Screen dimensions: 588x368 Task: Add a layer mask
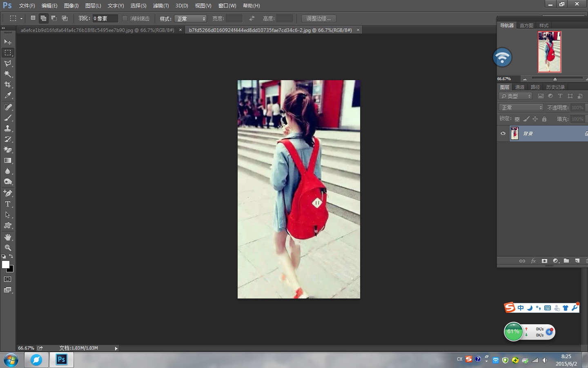544,261
